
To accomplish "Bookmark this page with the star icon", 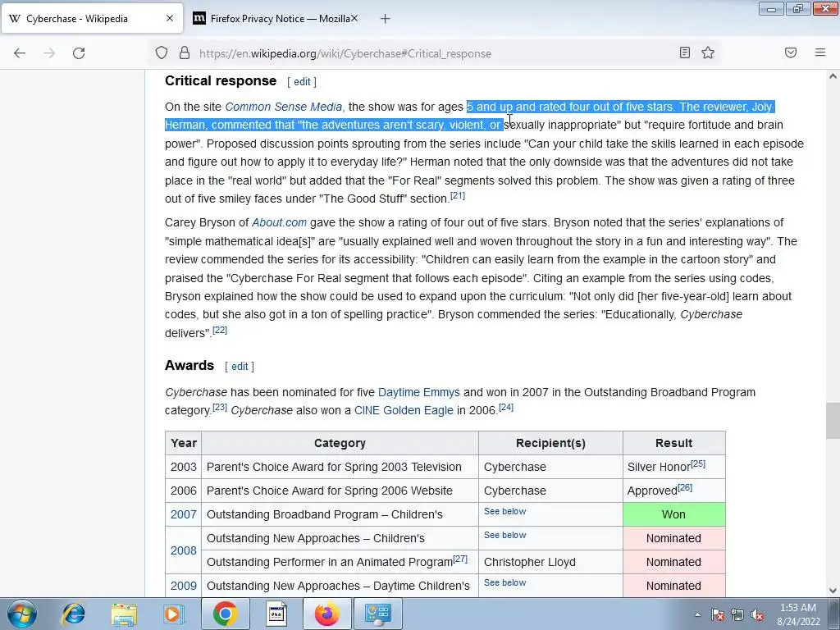I will (x=708, y=52).
